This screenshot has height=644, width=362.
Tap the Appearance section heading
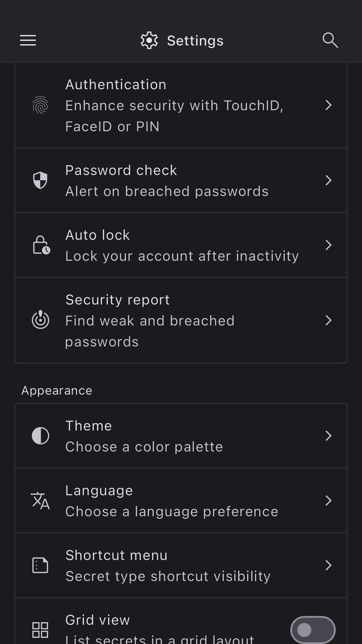pyautogui.click(x=57, y=391)
